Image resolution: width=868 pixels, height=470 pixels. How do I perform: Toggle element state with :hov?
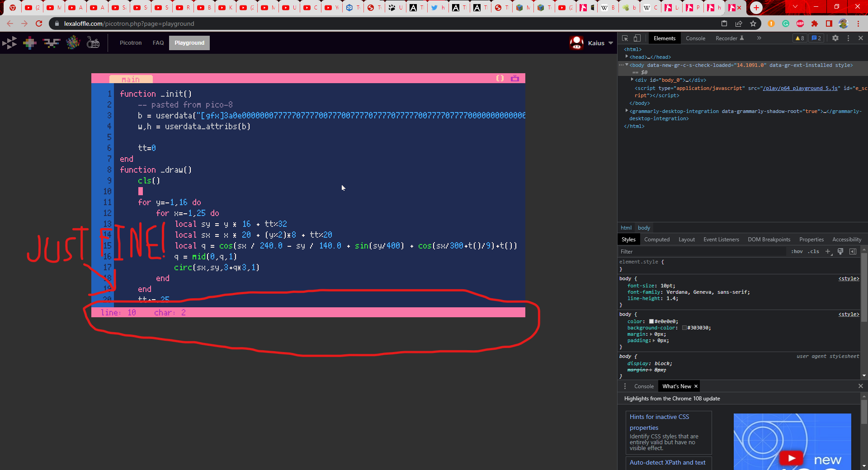click(x=797, y=251)
